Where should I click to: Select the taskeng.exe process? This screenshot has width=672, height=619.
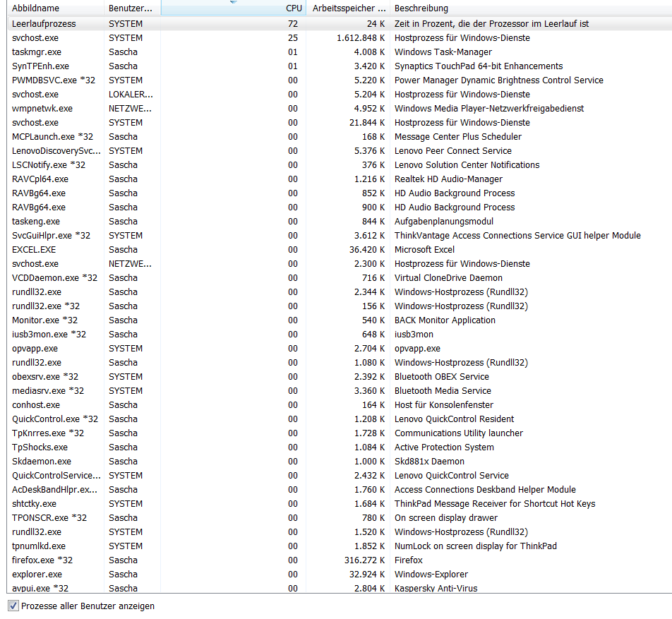tap(340, 222)
